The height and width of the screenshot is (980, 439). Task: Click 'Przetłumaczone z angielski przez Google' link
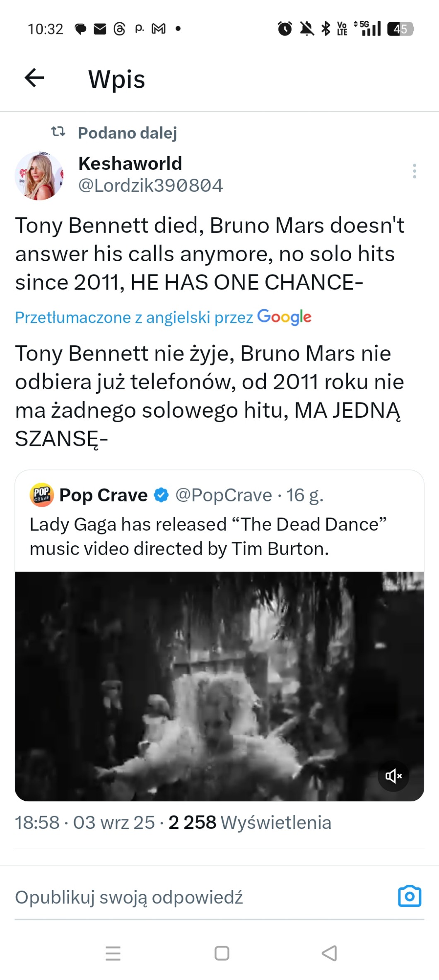coord(163,317)
